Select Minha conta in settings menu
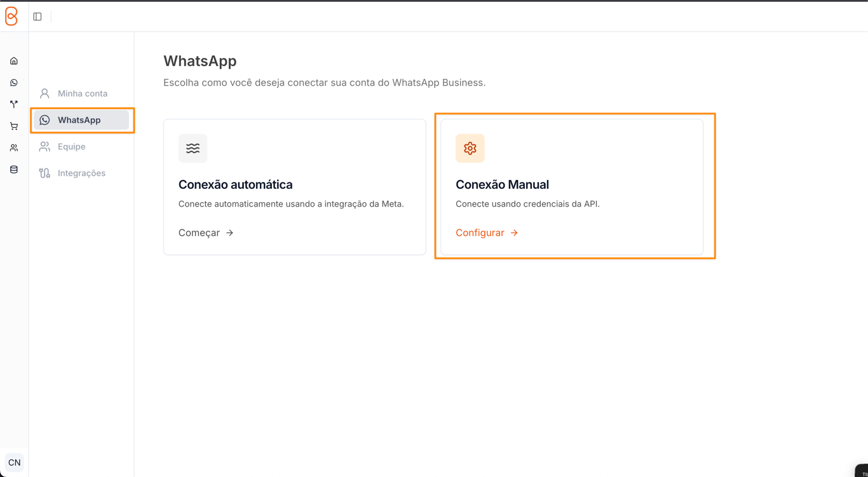 pyautogui.click(x=81, y=93)
